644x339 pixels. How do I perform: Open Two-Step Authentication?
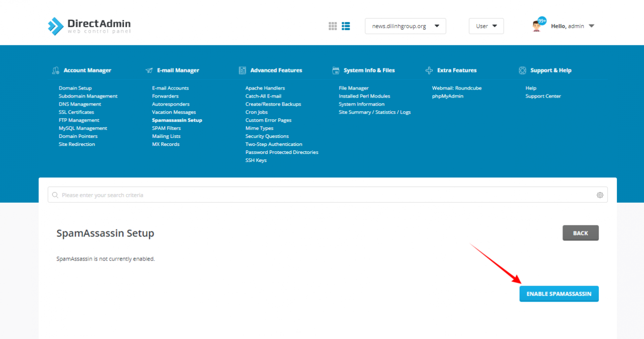(274, 144)
